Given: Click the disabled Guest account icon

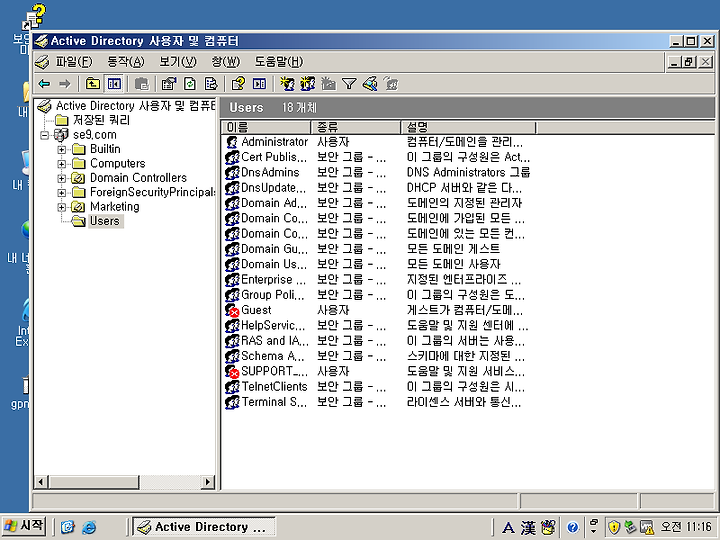Looking at the screenshot, I should pos(232,310).
